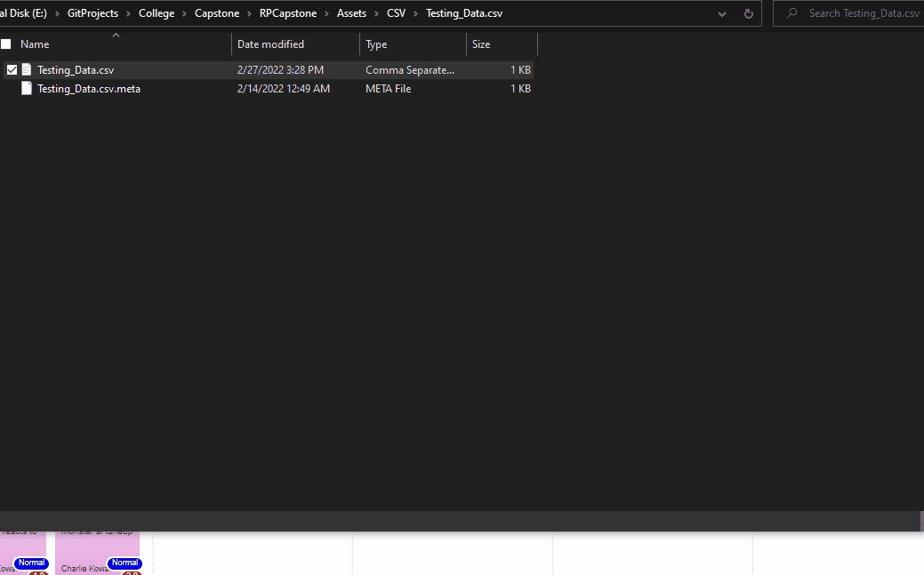Select the Testing_Data.csv file name
The image size is (924, 575).
coord(76,70)
